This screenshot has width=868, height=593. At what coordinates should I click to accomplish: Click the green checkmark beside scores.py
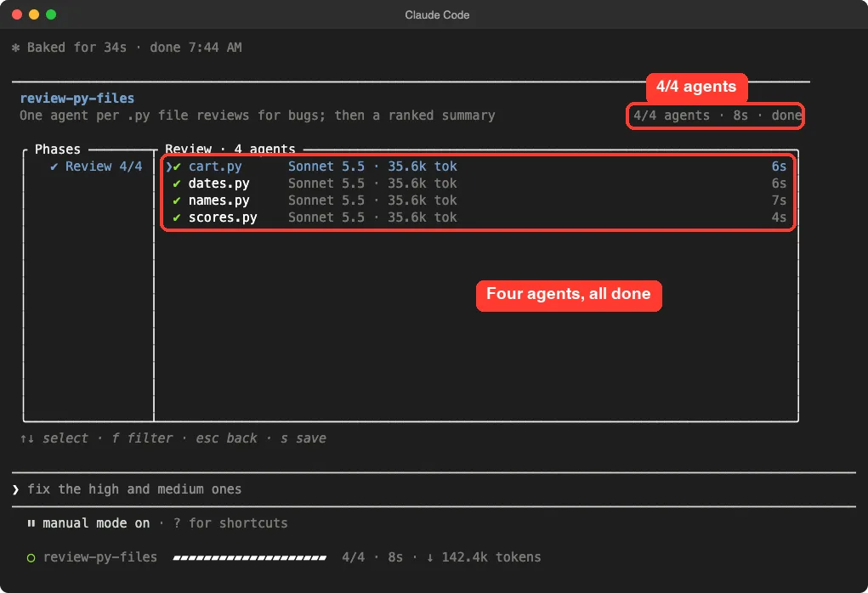[177, 217]
